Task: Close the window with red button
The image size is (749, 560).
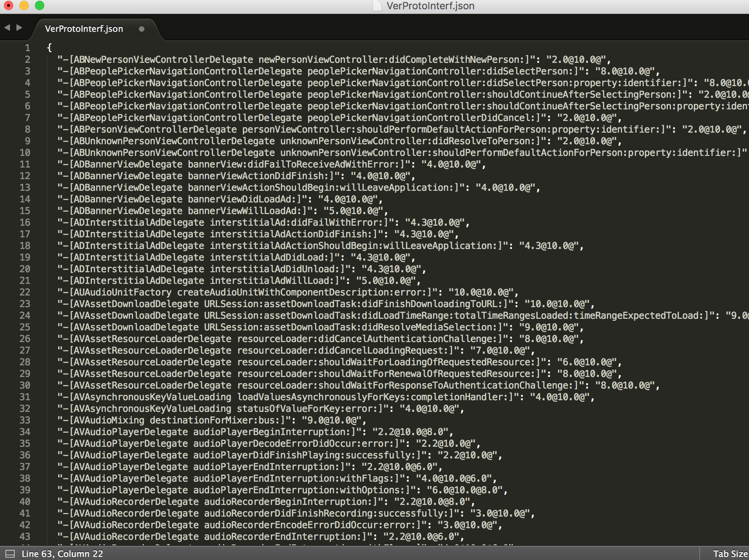Action: point(8,5)
